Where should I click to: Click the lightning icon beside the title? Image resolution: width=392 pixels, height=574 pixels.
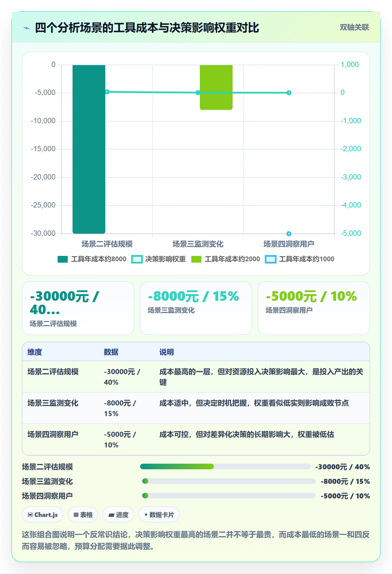coord(27,28)
